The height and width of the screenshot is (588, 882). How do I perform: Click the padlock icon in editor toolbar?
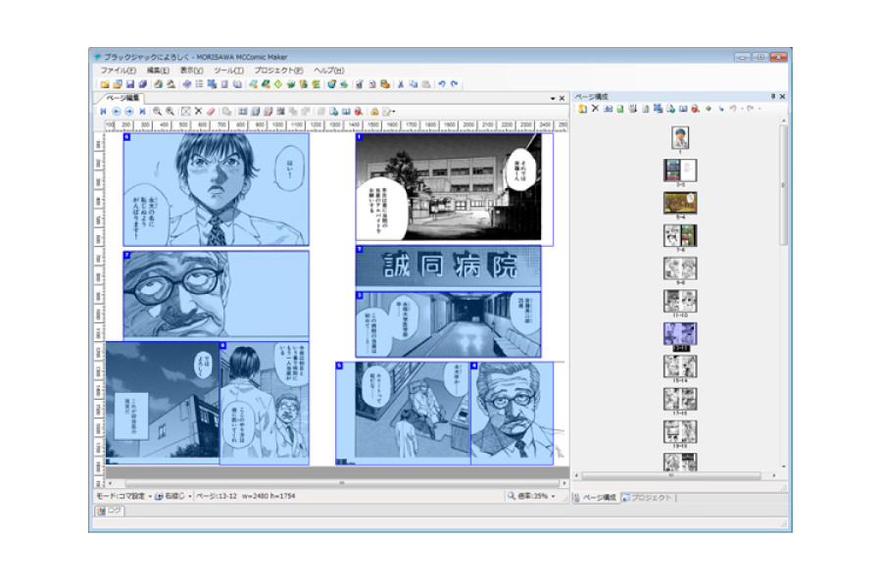(x=374, y=112)
